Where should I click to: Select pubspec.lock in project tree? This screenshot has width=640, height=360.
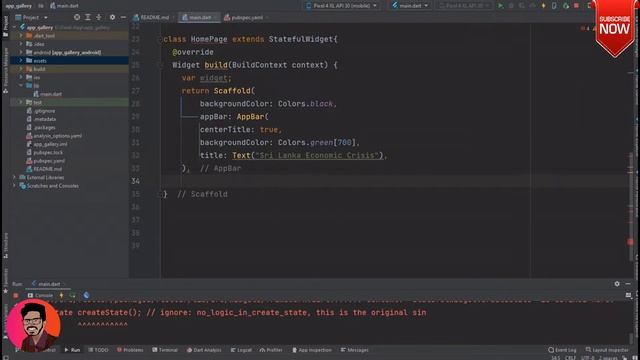pyautogui.click(x=44, y=153)
